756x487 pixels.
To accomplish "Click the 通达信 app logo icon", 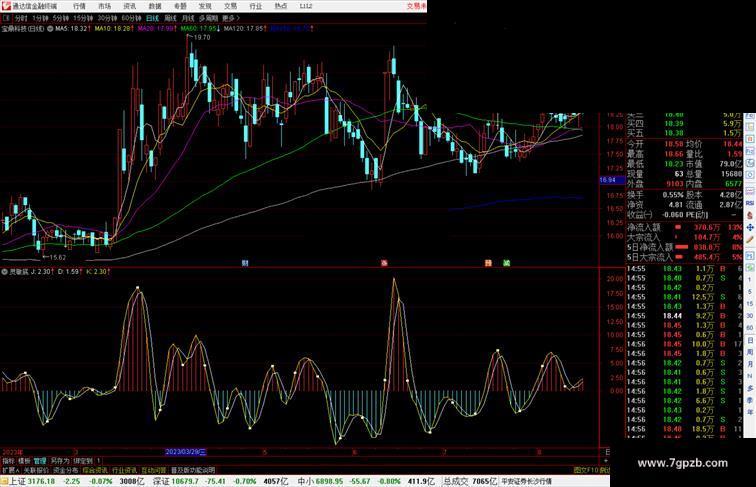I will [x=6, y=6].
